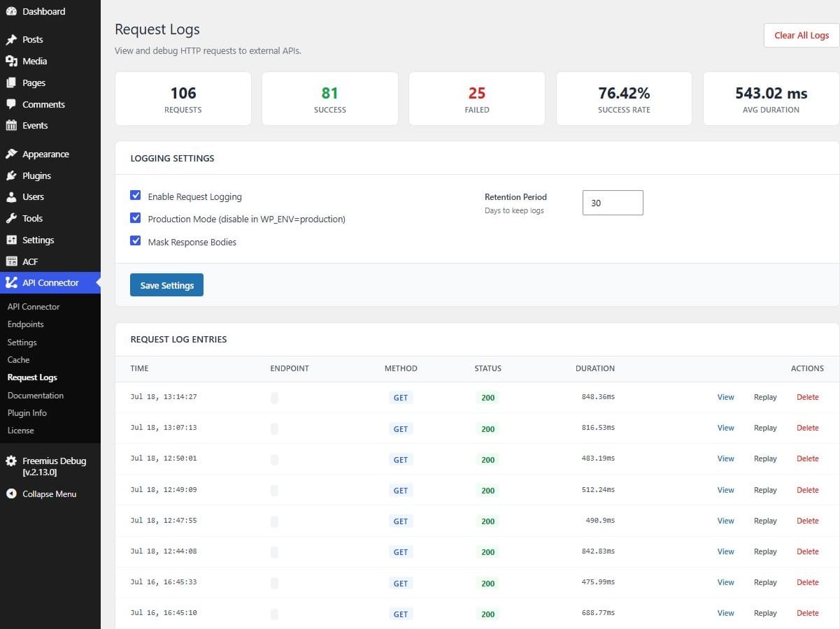840x629 pixels.
Task: Click the 25 Failed stat card
Action: (477, 99)
